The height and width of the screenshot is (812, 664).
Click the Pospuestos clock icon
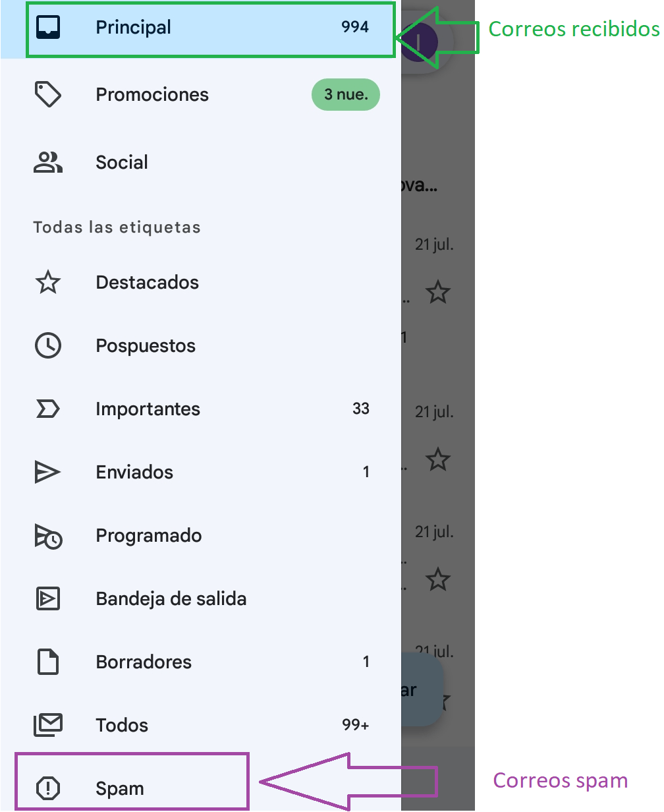point(47,346)
